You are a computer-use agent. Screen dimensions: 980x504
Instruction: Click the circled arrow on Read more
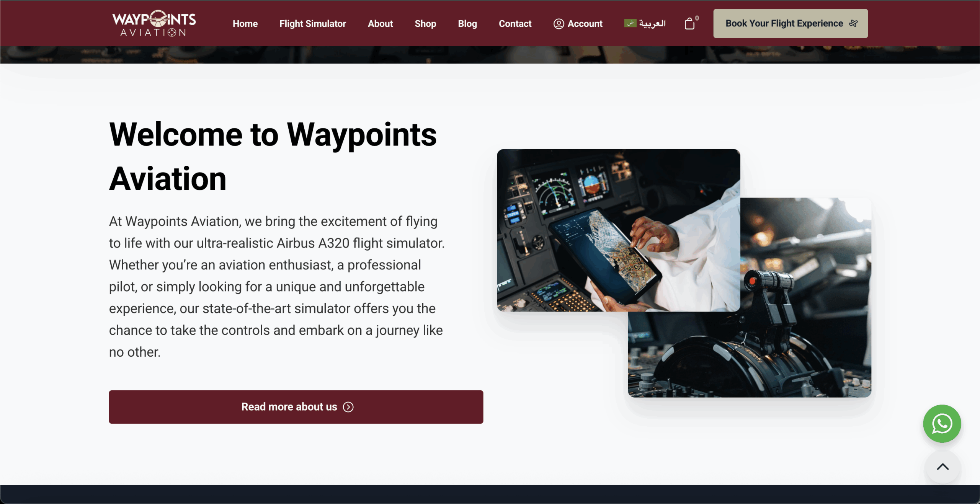tap(348, 407)
